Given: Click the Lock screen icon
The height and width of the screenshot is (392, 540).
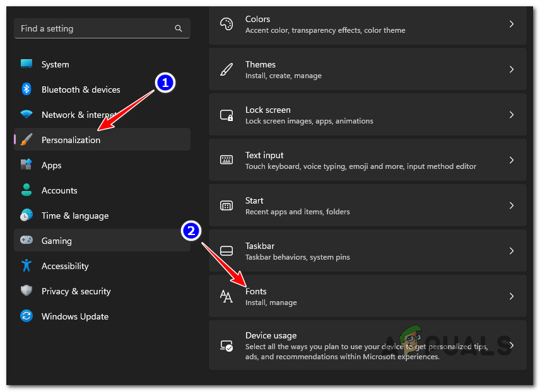Looking at the screenshot, I should tap(226, 114).
